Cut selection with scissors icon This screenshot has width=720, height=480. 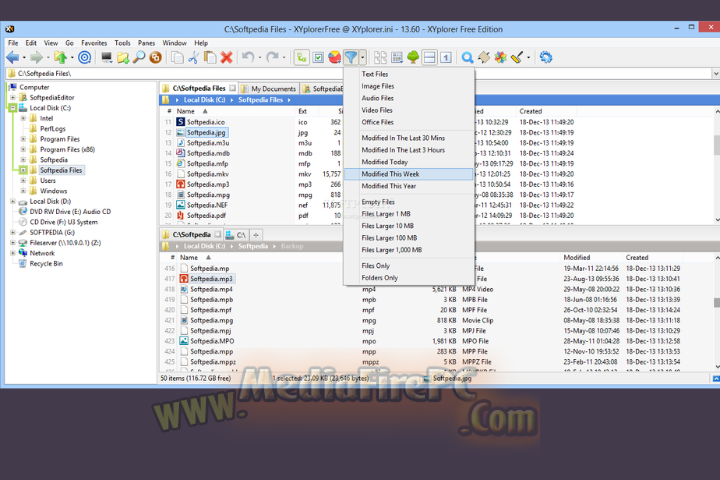click(x=193, y=57)
